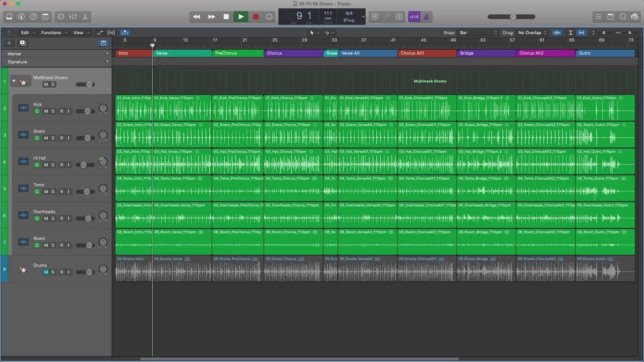Screen dimensions: 644x362
Task: Mute the Hi Hat track
Action: click(x=46, y=165)
